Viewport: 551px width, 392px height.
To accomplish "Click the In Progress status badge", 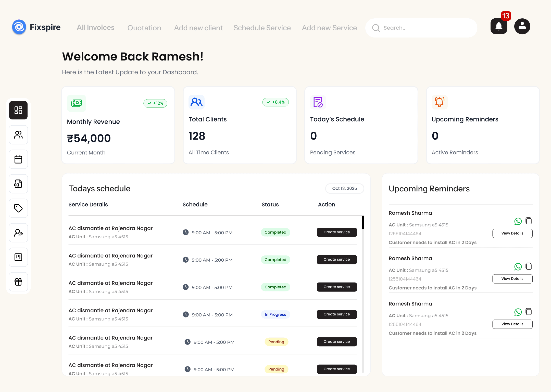I will tap(275, 314).
